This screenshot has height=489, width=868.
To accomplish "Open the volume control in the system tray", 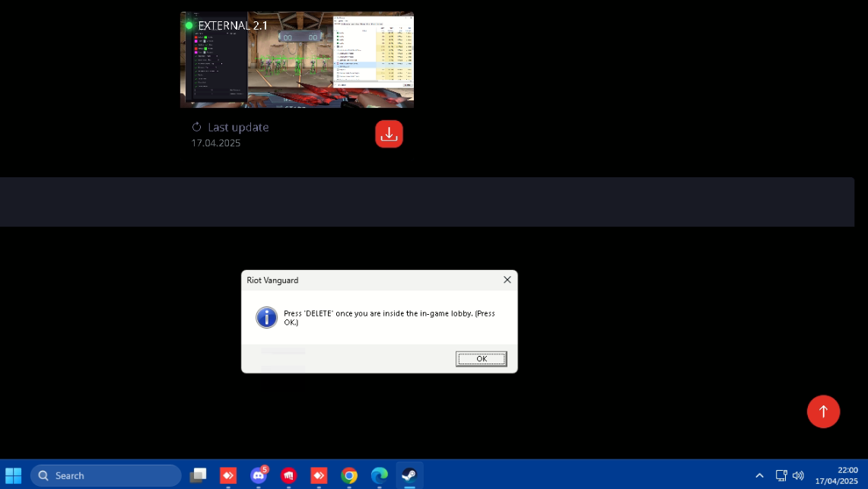I will click(798, 475).
